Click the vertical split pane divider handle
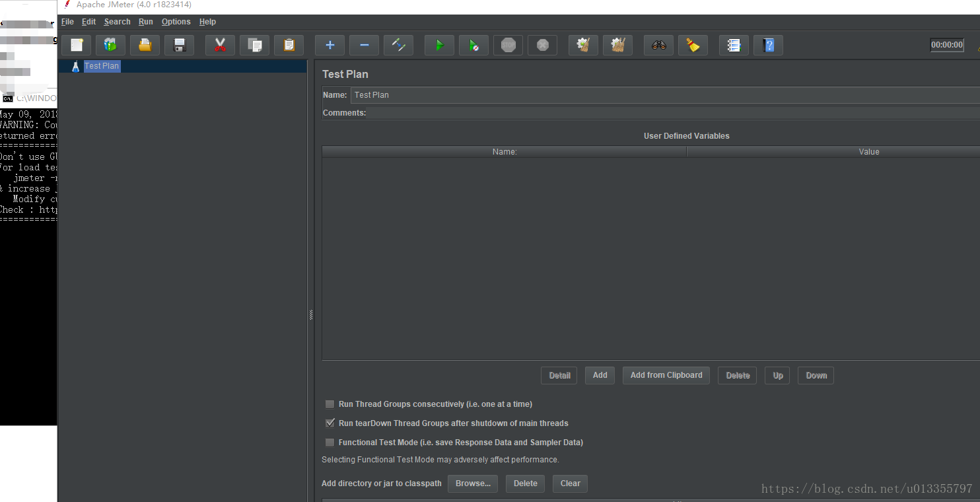Viewport: 980px width, 502px height. click(311, 315)
